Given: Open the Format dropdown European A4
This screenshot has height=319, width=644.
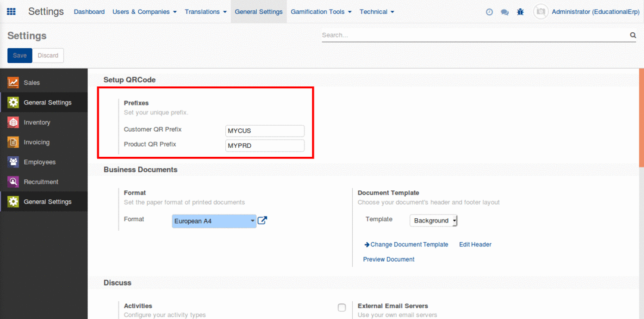Looking at the screenshot, I should tap(214, 221).
